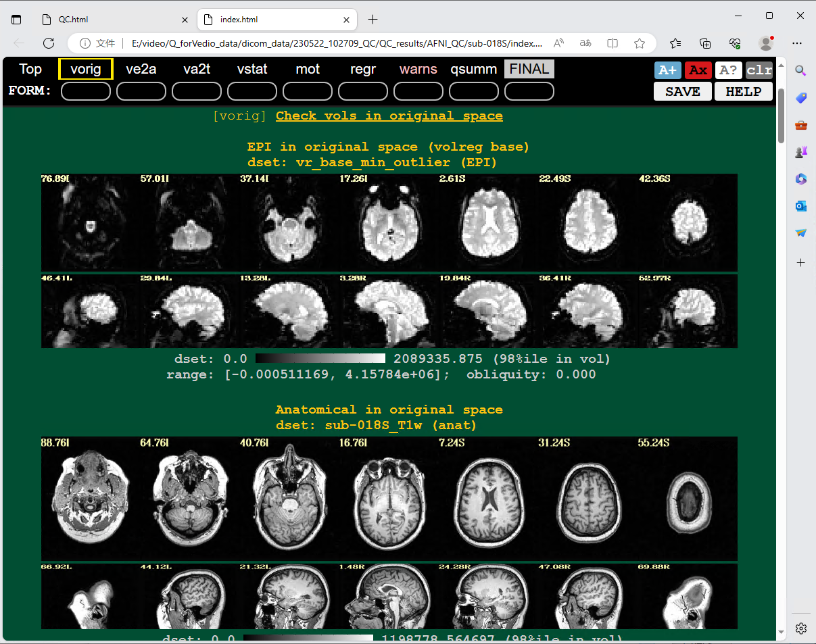Click the SAVE button
The width and height of the screenshot is (816, 644).
pyautogui.click(x=683, y=92)
